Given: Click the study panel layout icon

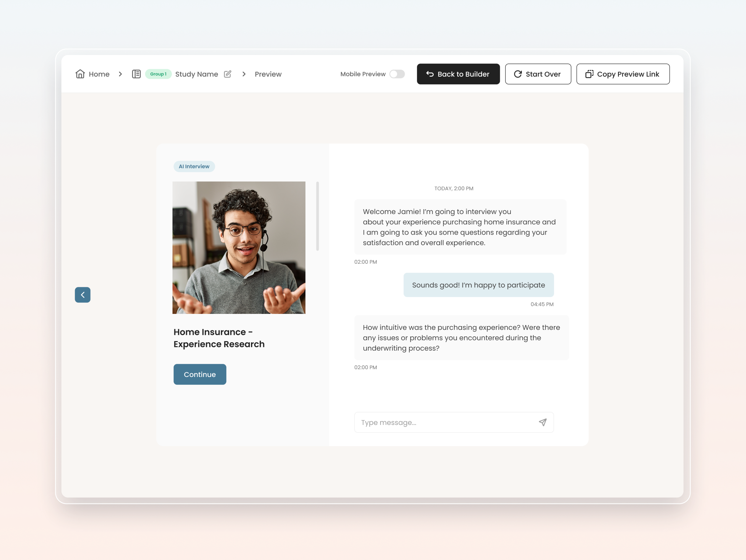Looking at the screenshot, I should [136, 74].
